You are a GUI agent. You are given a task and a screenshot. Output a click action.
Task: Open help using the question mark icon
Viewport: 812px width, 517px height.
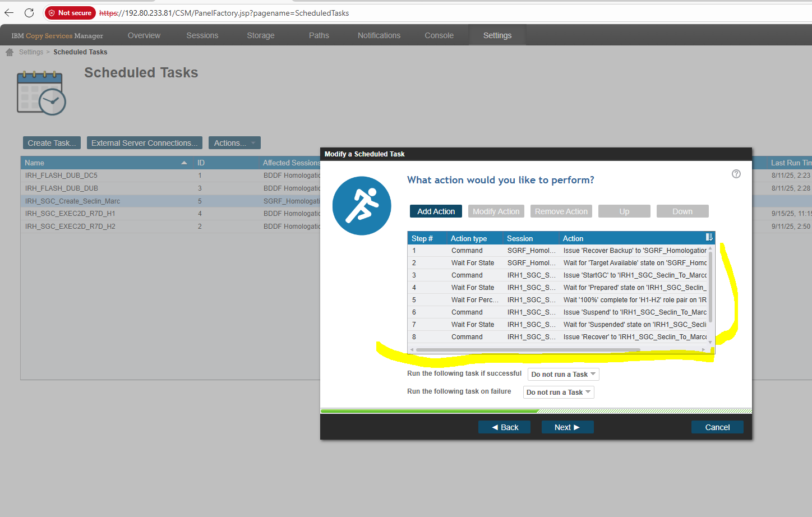click(736, 174)
